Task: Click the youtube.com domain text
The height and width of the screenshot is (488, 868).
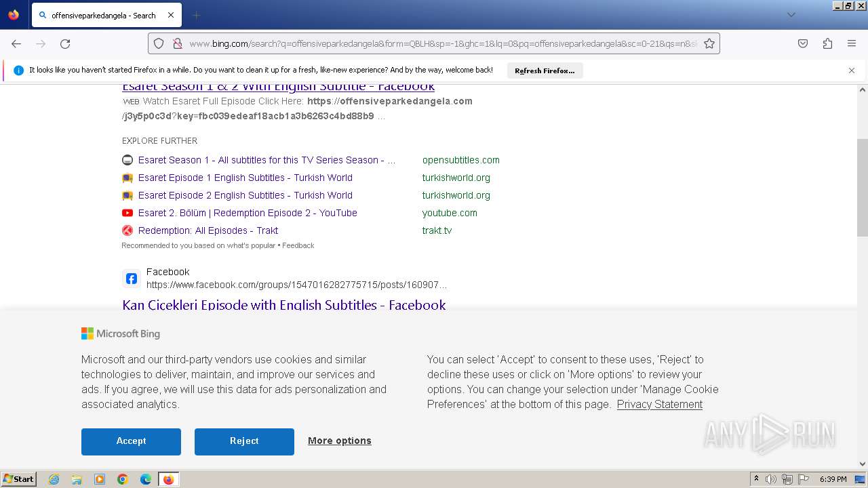Action: click(x=450, y=213)
